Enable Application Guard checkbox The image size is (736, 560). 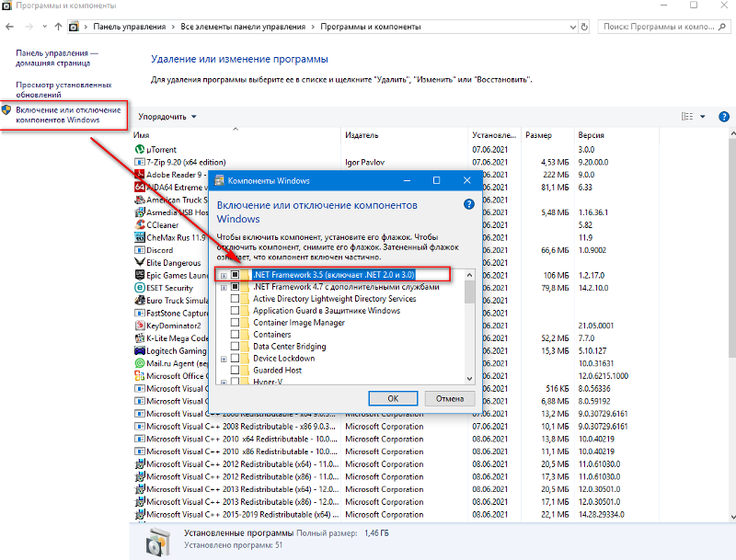tap(236, 311)
